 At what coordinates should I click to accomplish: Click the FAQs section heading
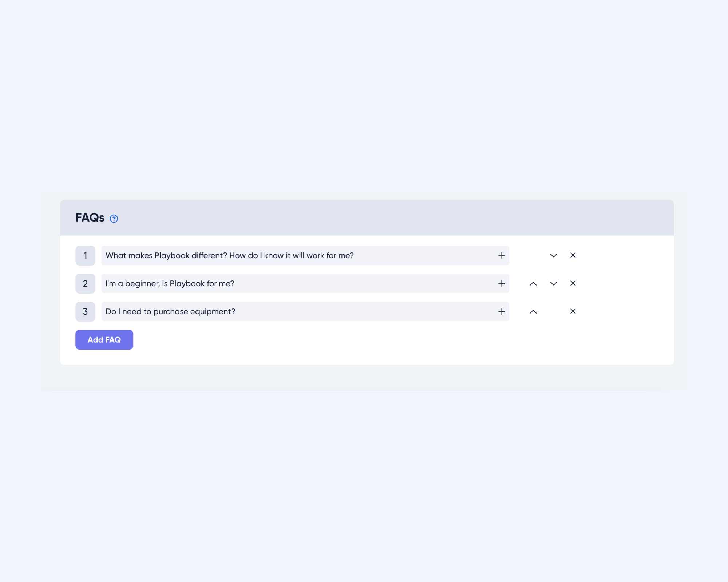click(x=90, y=218)
